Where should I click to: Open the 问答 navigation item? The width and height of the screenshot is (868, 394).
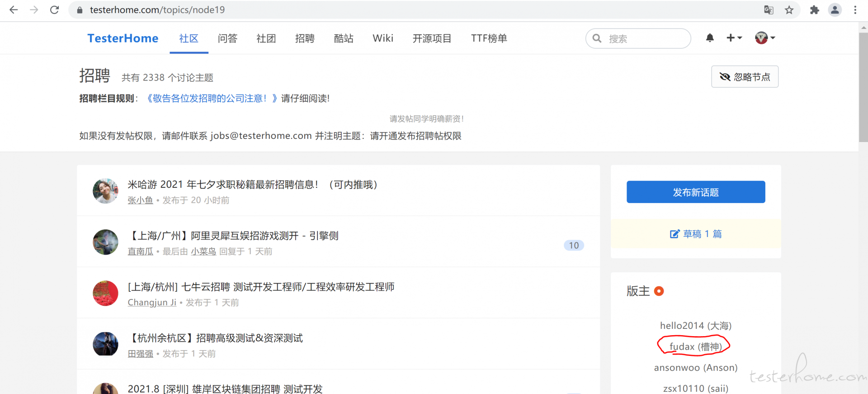[227, 38]
